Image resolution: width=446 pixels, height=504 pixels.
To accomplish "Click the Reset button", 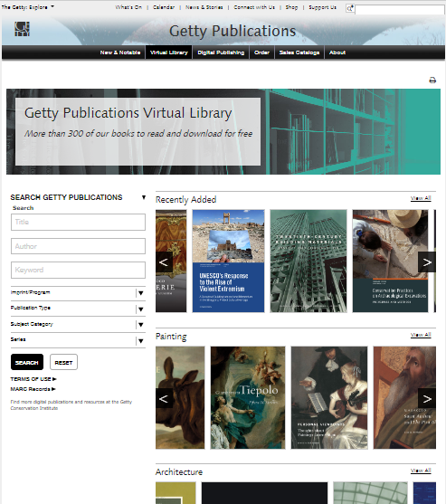I will pyautogui.click(x=63, y=362).
